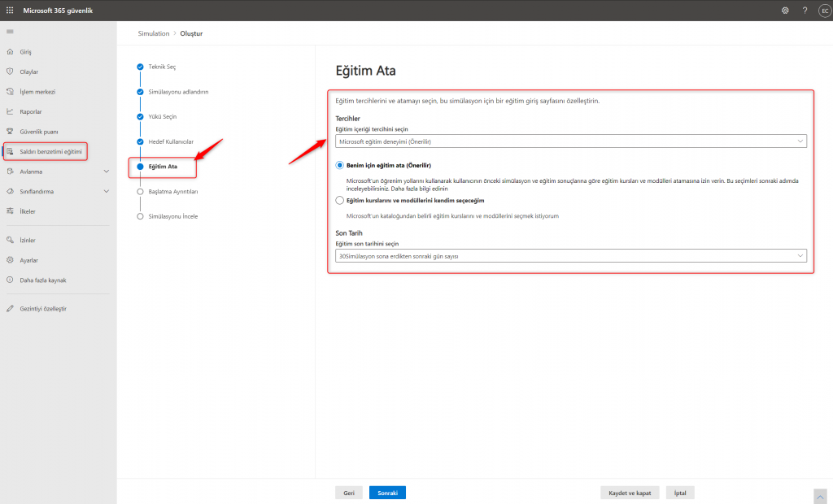Open Raporlar chart icon in sidebar
833x504 pixels.
[10, 111]
